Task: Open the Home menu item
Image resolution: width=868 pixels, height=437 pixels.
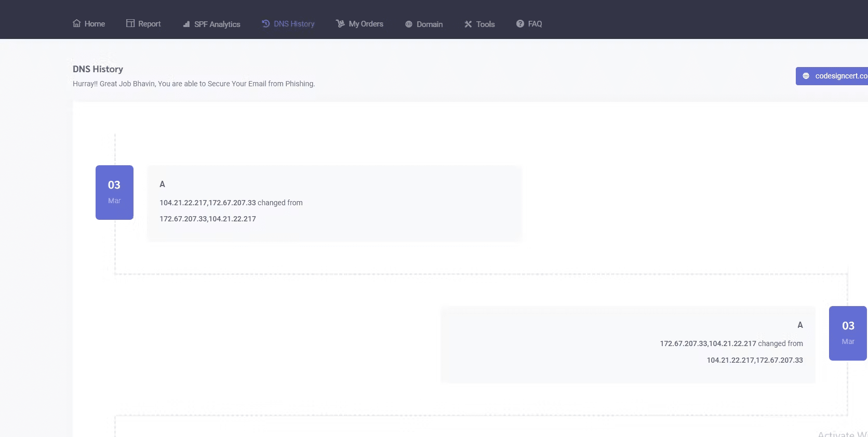Action: pyautogui.click(x=95, y=24)
